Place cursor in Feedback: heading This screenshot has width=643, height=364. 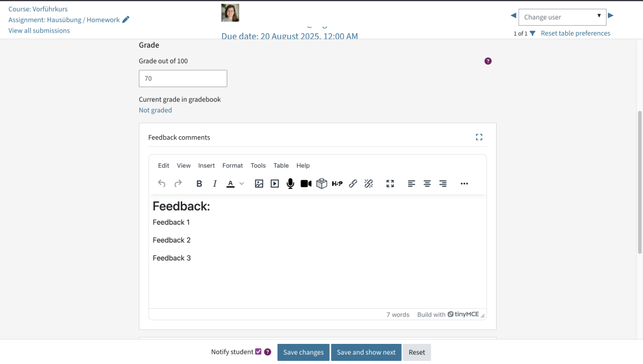pos(181,206)
